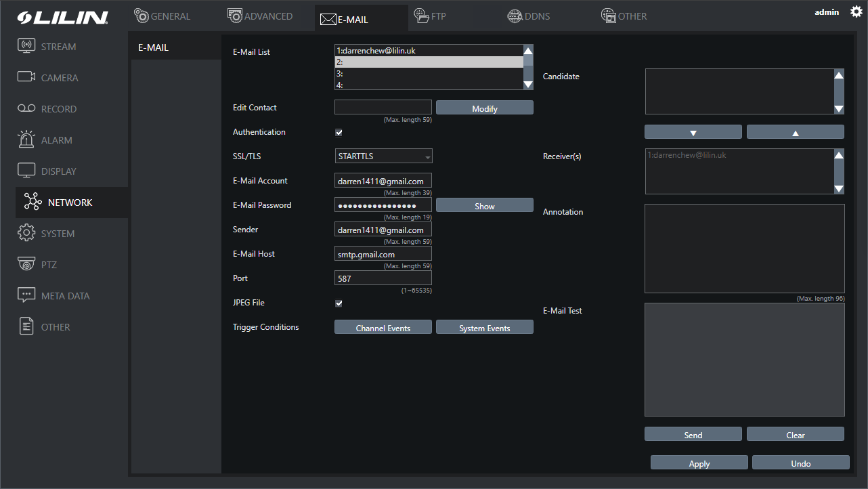Click the Annotation text area
The width and height of the screenshot is (868, 489).
(745, 249)
